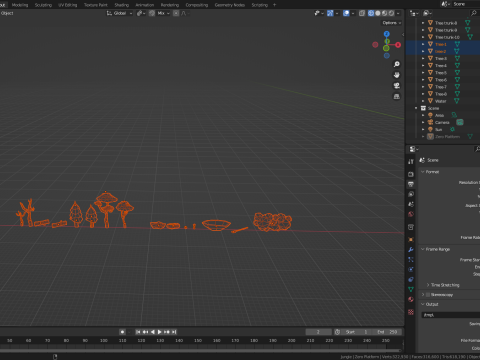Open the Options dropdown in viewport
The width and height of the screenshot is (480, 360).
tap(392, 23)
